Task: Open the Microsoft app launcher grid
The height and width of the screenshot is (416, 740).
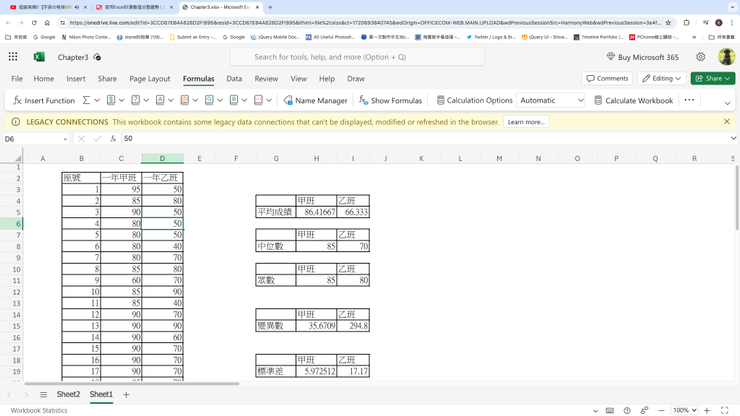Action: pyautogui.click(x=13, y=57)
